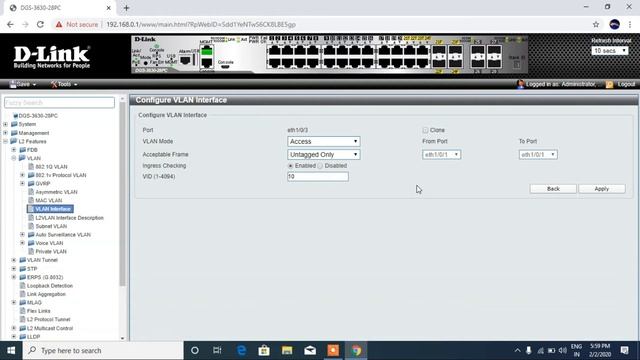Open the L2 Protocol Tunnel page
640x360 pixels.
point(48,319)
